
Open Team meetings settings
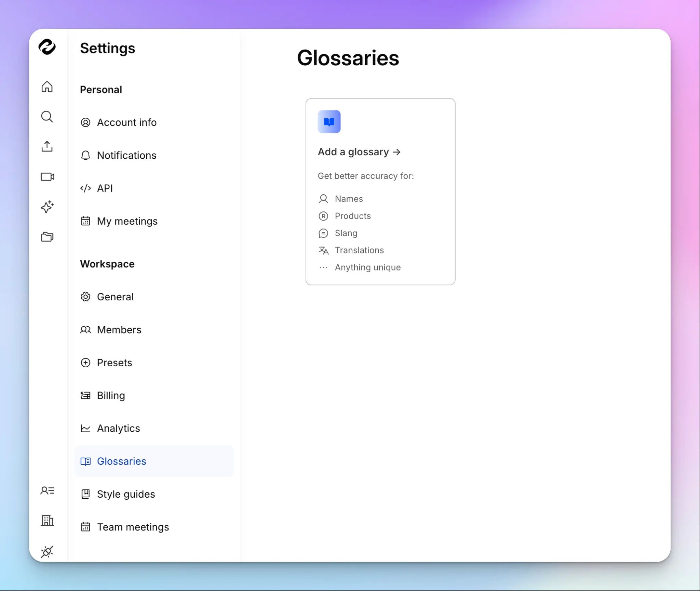[133, 527]
